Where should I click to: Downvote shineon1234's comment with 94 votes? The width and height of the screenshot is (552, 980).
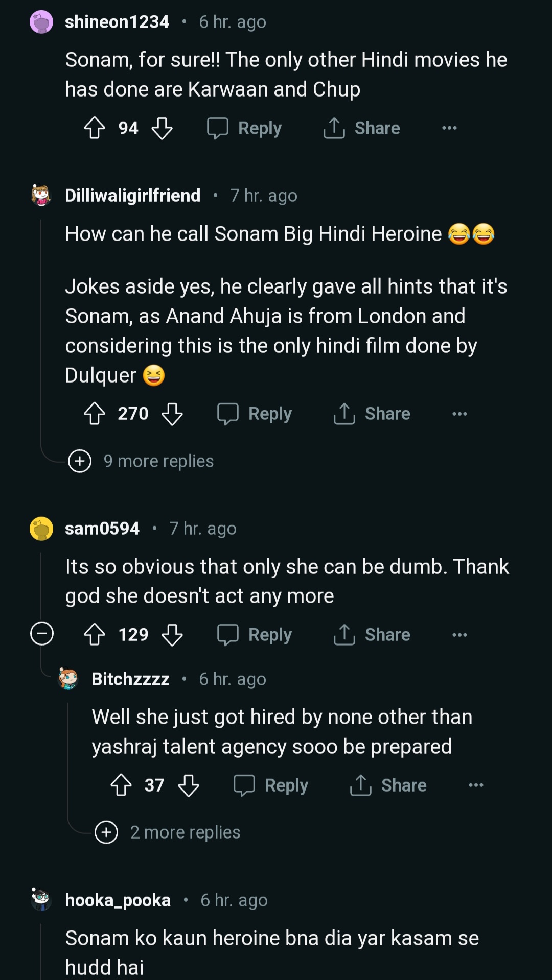coord(162,128)
